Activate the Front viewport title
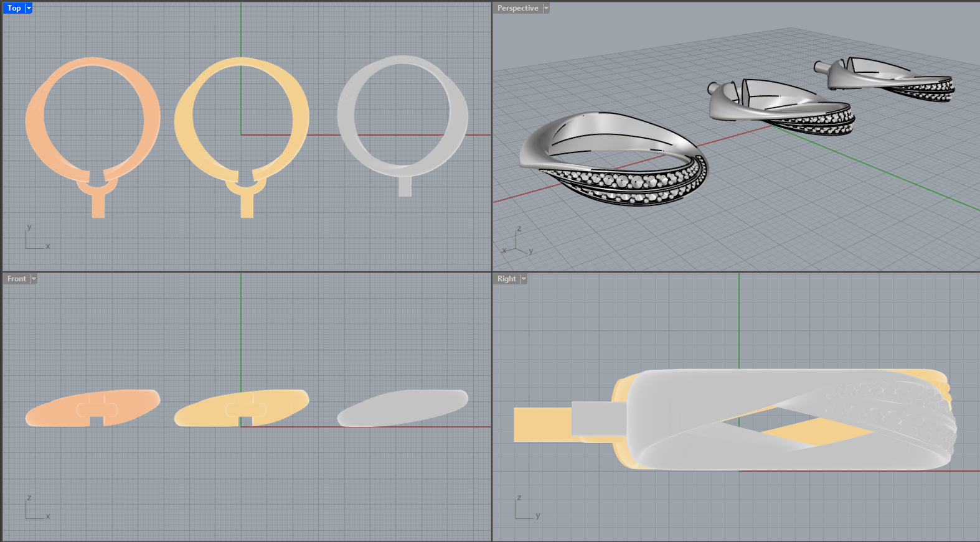Viewport: 980px width, 542px height. (x=16, y=279)
